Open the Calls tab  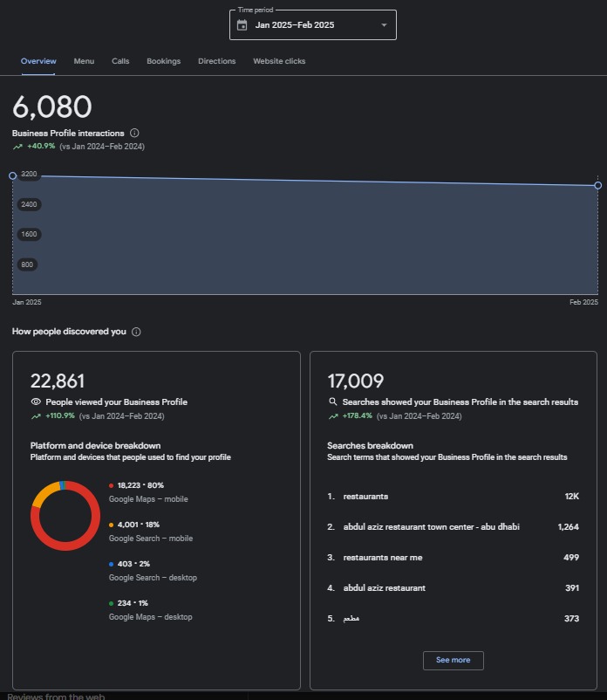[120, 61]
